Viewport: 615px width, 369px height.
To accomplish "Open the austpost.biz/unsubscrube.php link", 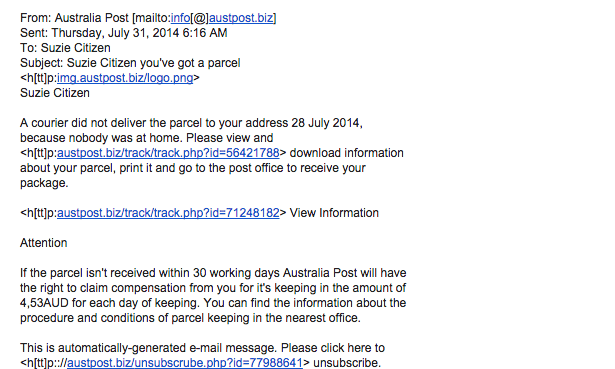I will [x=185, y=363].
